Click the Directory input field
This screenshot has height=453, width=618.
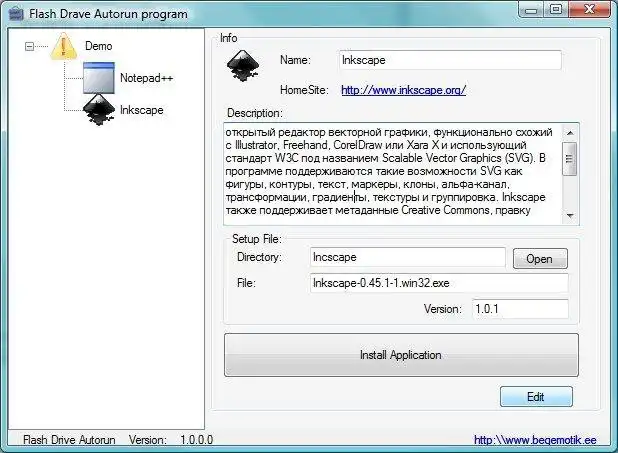[x=408, y=257]
